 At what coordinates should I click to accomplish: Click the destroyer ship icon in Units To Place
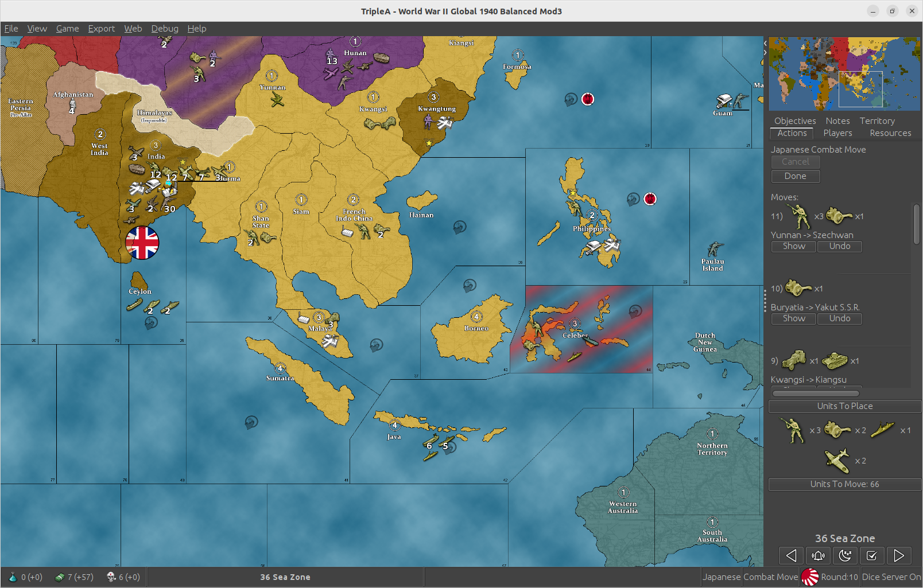coord(883,430)
